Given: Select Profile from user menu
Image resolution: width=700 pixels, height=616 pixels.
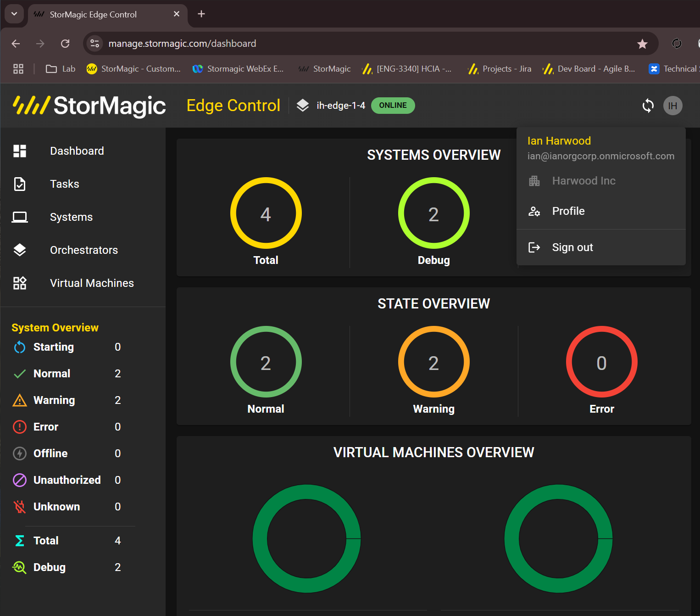Looking at the screenshot, I should click(x=601, y=211).
